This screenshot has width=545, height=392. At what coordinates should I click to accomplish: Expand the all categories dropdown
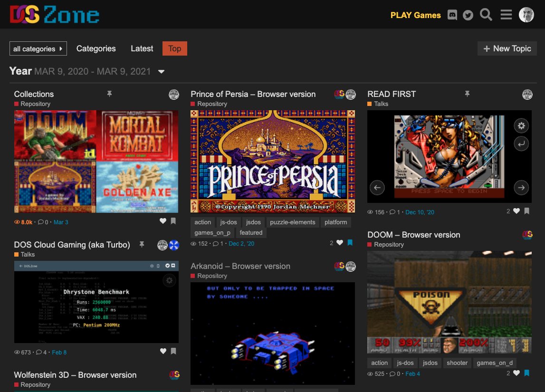coord(38,48)
